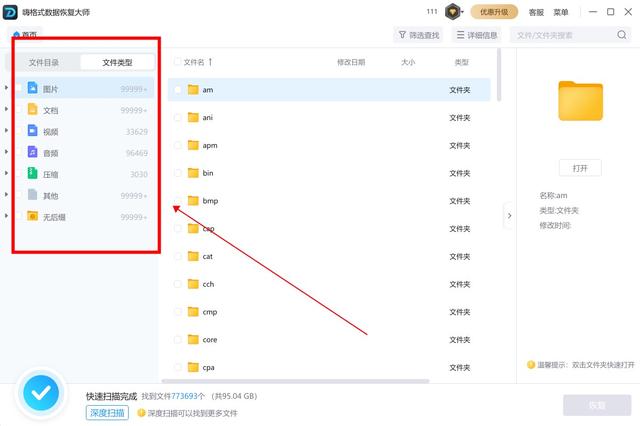This screenshot has height=426, width=640.
Task: Click the cat folder icon
Action: pyautogui.click(x=193, y=256)
